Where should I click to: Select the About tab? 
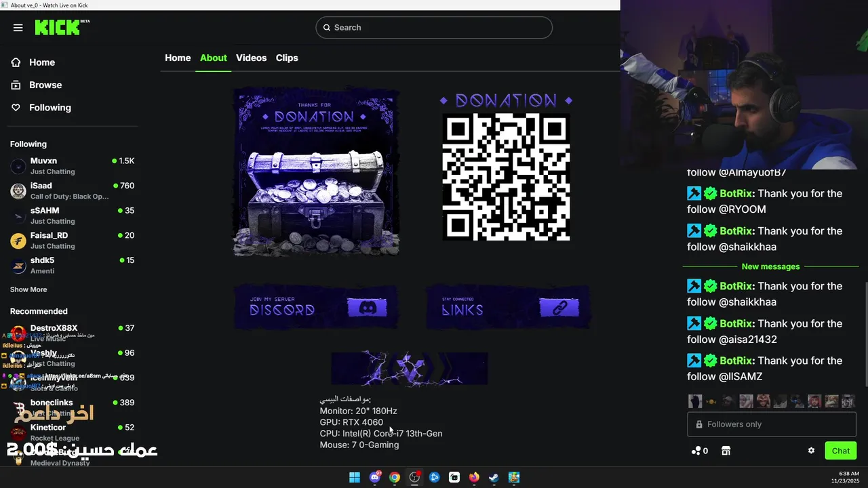tap(213, 58)
